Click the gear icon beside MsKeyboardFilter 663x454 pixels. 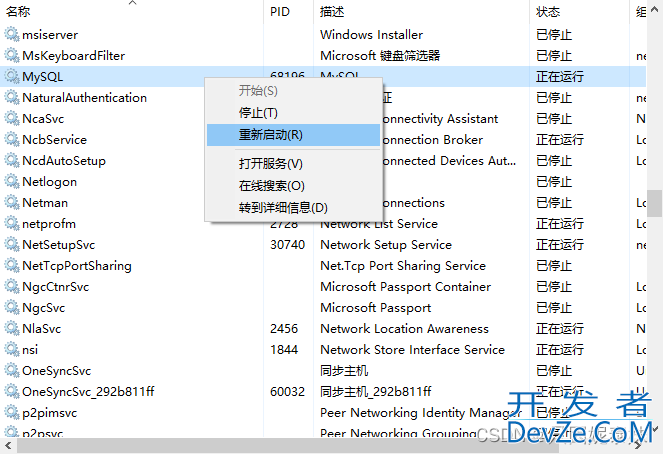[11, 55]
